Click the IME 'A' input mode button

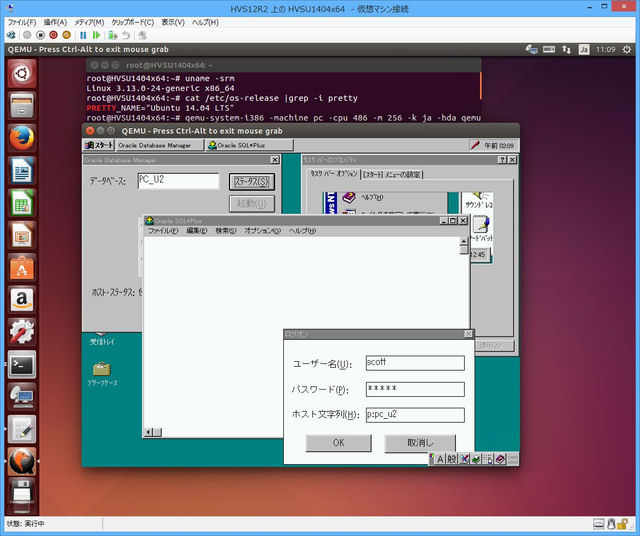(440, 459)
